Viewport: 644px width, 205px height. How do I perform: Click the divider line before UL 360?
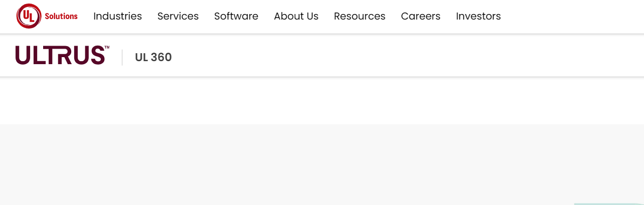[122, 57]
